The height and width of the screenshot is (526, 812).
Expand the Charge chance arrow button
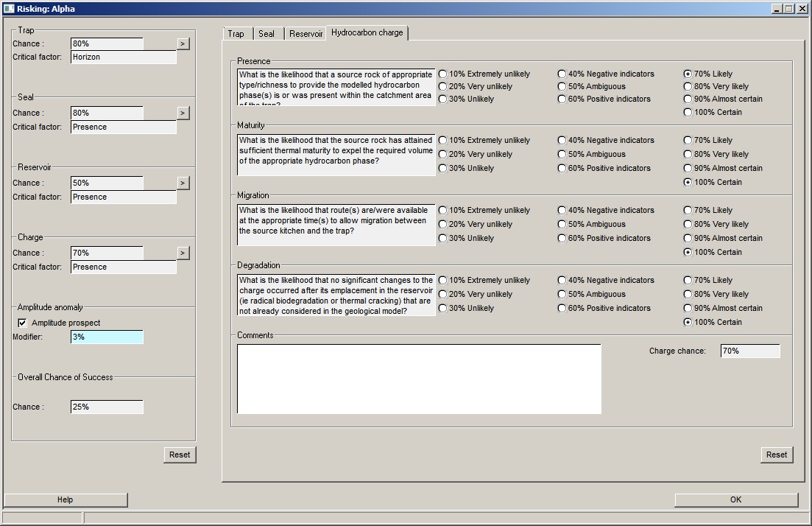point(183,253)
